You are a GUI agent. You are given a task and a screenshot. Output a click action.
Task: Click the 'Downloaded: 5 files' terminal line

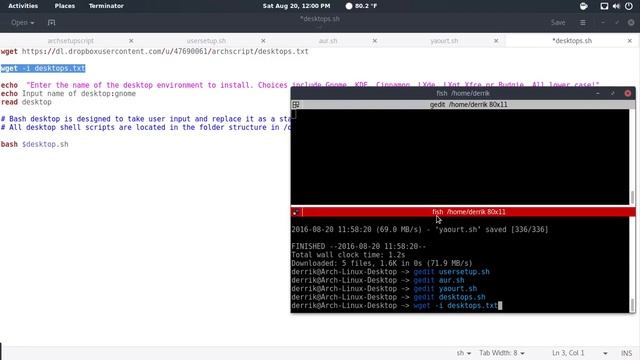click(x=382, y=263)
